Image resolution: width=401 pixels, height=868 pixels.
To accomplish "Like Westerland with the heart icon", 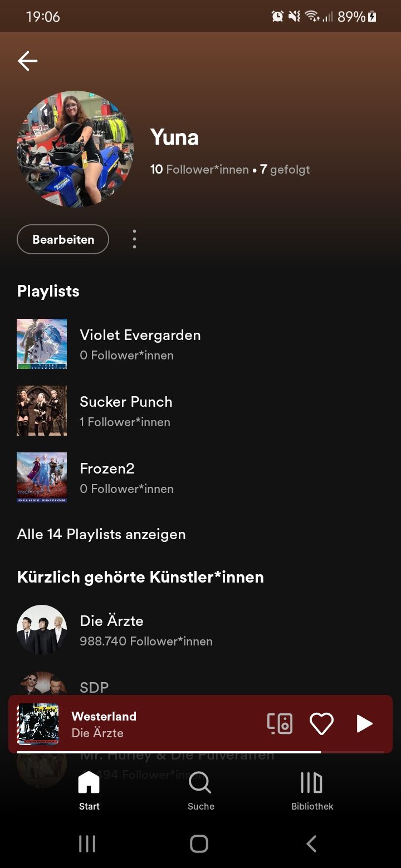I will [x=321, y=723].
